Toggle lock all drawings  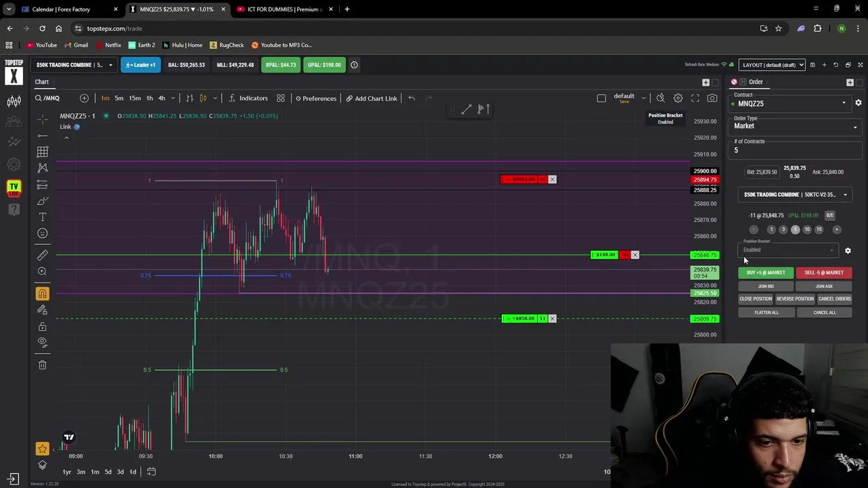coord(43,326)
